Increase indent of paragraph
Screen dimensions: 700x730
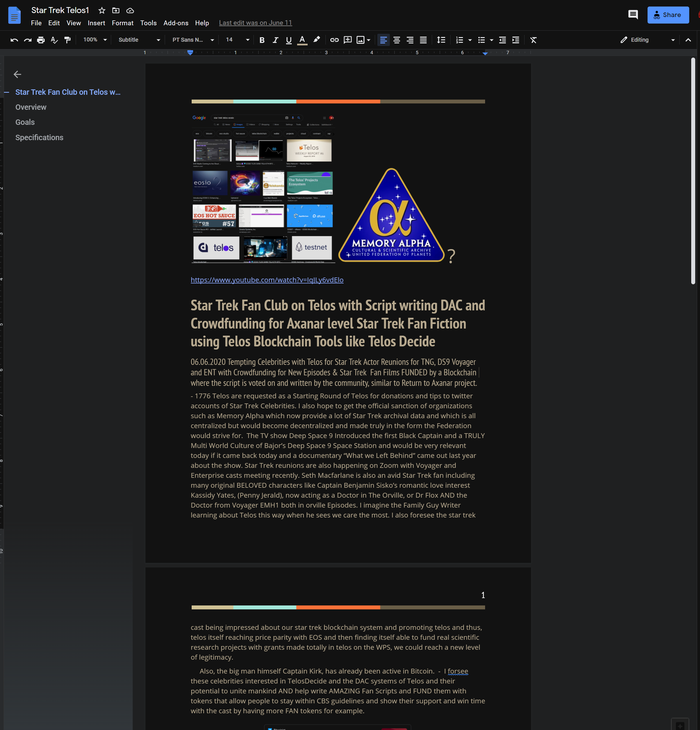click(516, 40)
